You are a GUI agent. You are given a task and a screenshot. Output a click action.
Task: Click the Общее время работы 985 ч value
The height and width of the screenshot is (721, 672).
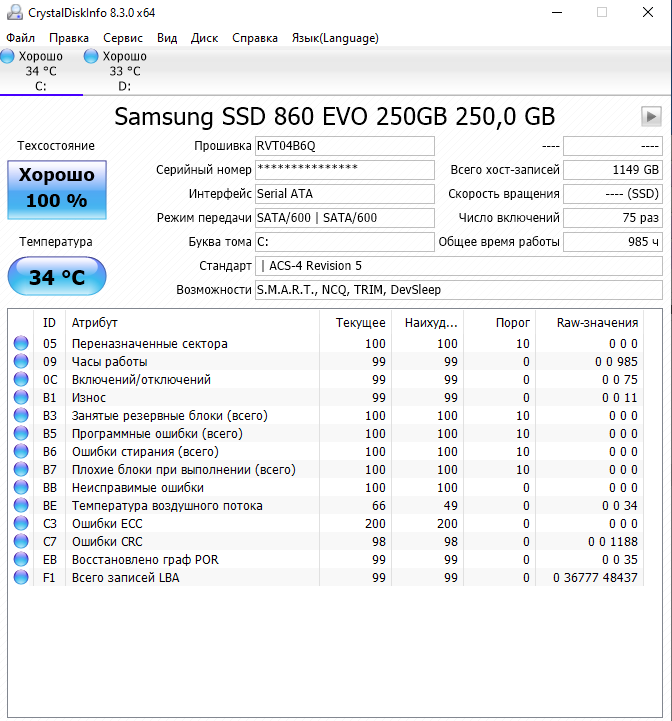click(613, 241)
